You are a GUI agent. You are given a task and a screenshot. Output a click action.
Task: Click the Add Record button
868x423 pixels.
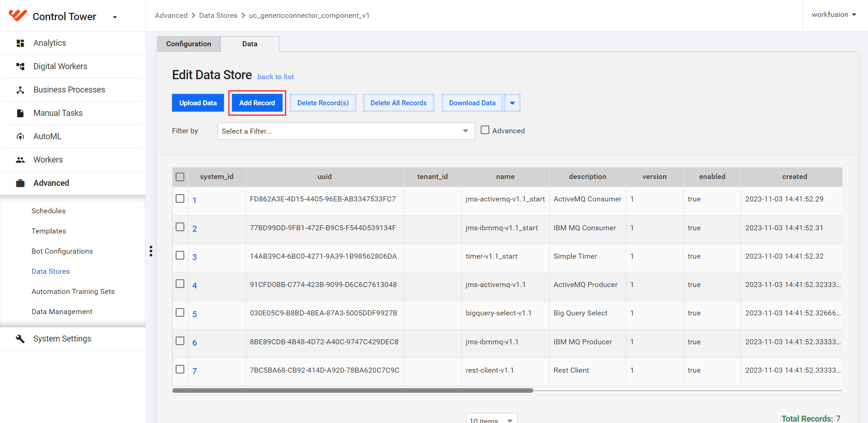[257, 103]
